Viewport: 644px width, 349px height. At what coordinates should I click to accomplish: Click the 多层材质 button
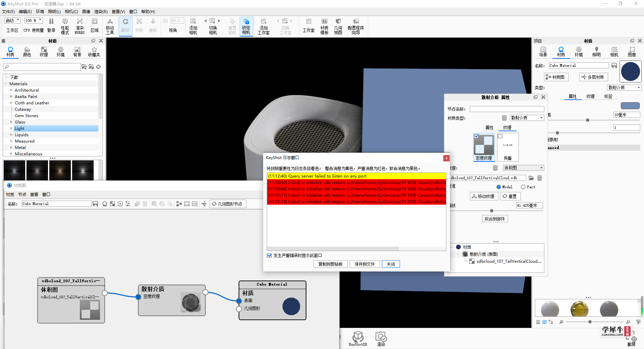tap(593, 77)
